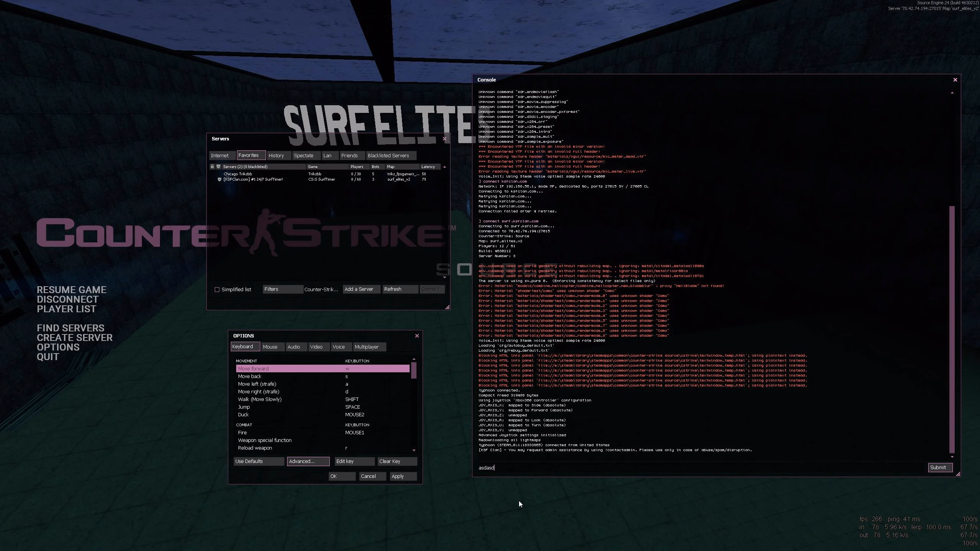Click the Servers window resize grip
The height and width of the screenshot is (551, 980).
click(x=447, y=307)
